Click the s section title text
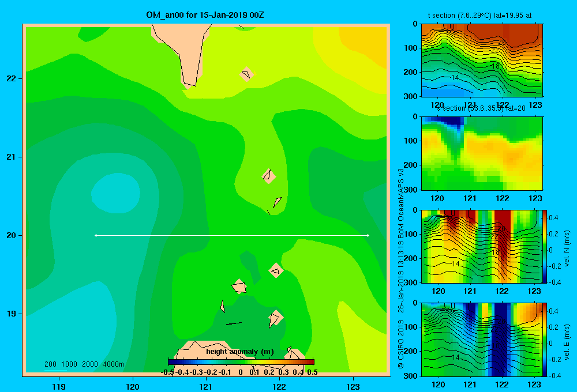This screenshot has height=392, width=577. point(481,108)
